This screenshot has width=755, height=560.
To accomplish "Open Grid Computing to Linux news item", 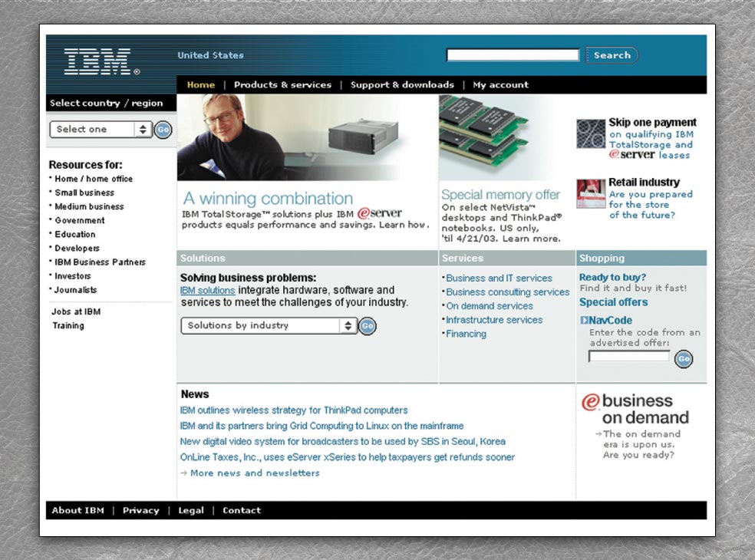I will coord(321,427).
